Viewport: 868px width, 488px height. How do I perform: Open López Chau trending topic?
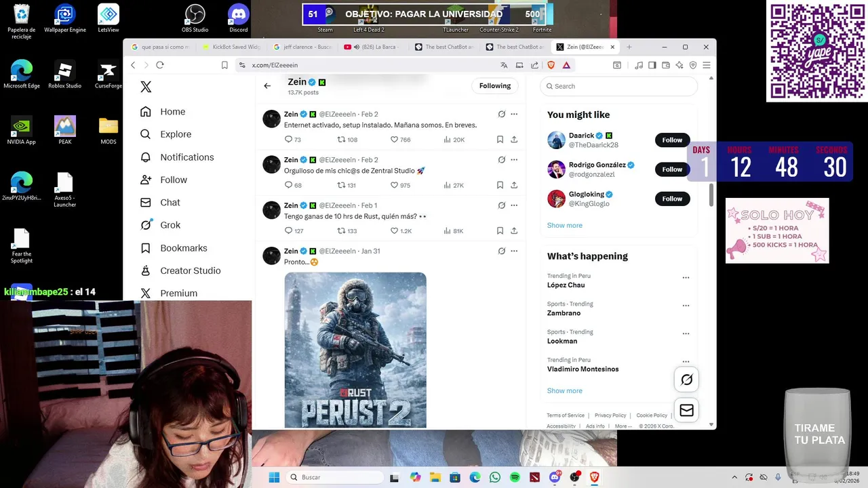point(566,285)
